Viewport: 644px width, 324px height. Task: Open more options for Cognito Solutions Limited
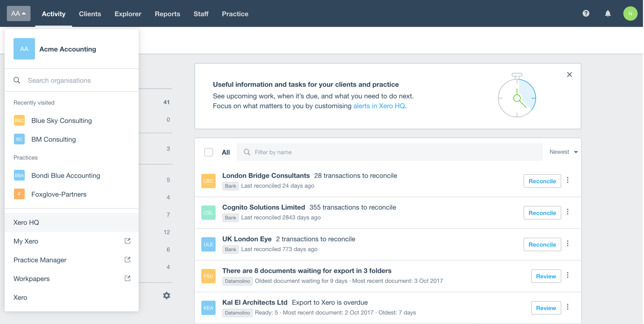568,212
